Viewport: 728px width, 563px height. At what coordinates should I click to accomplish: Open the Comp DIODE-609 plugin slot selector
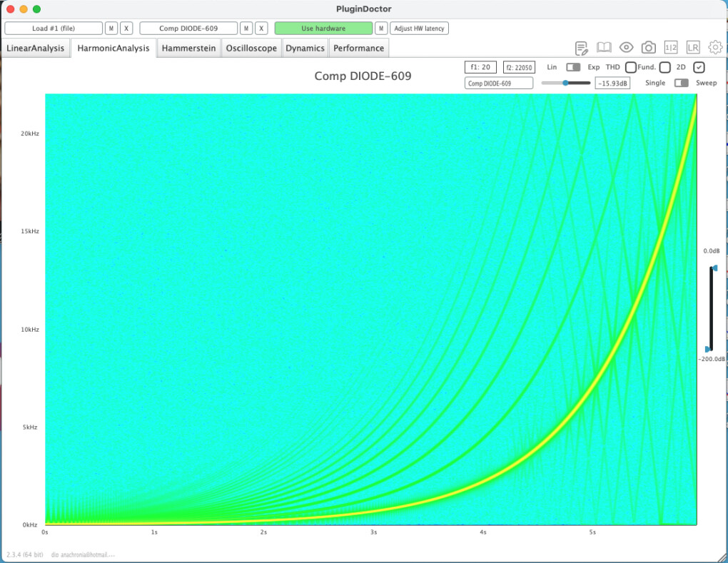click(188, 29)
